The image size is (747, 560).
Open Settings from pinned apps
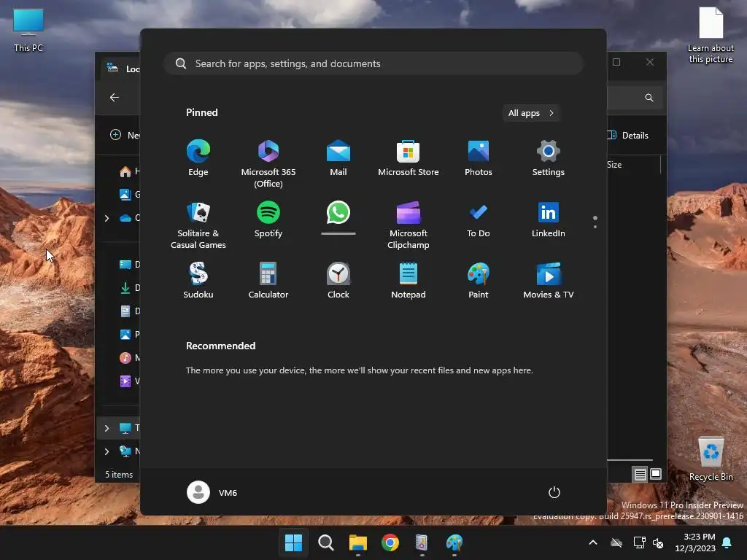[x=549, y=158]
